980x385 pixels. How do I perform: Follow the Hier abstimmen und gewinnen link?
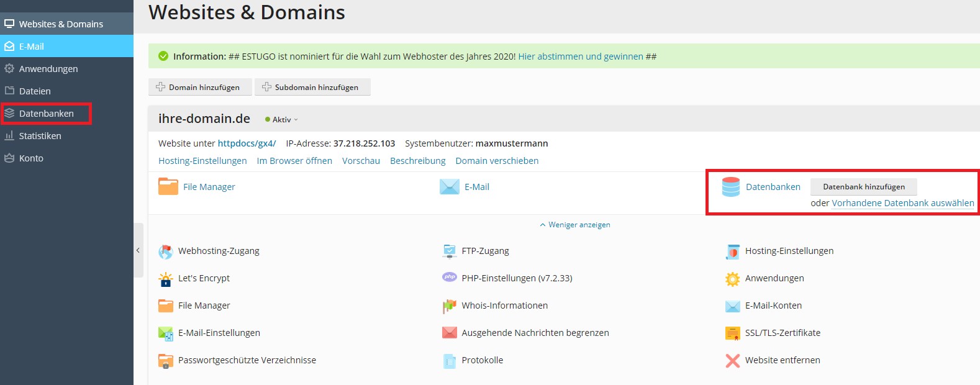tap(581, 57)
